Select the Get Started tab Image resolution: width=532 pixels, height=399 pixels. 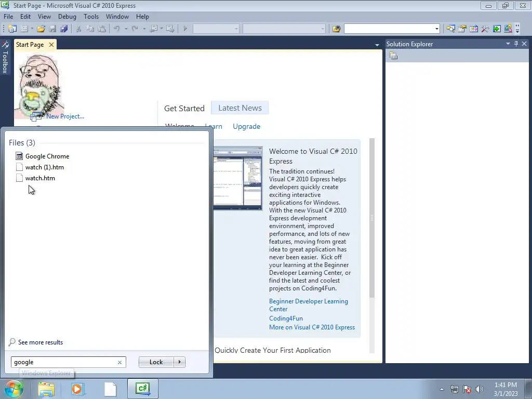(184, 108)
